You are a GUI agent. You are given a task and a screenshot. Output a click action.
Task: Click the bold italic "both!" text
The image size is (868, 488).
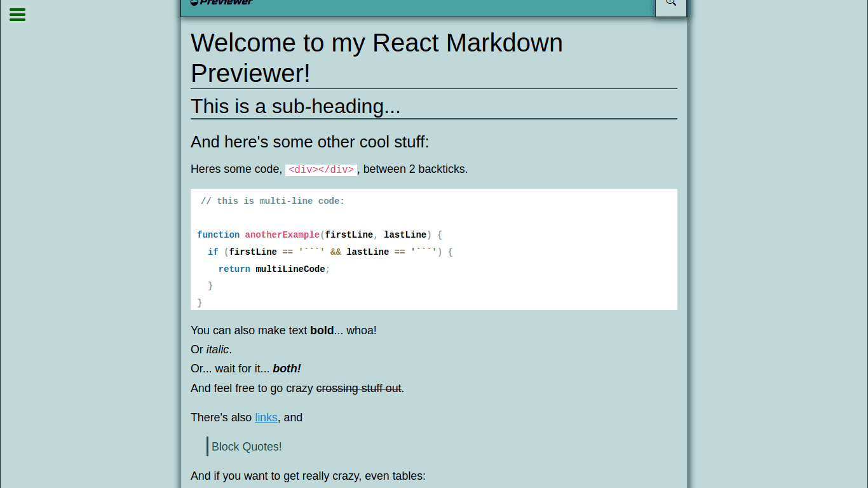tap(287, 369)
